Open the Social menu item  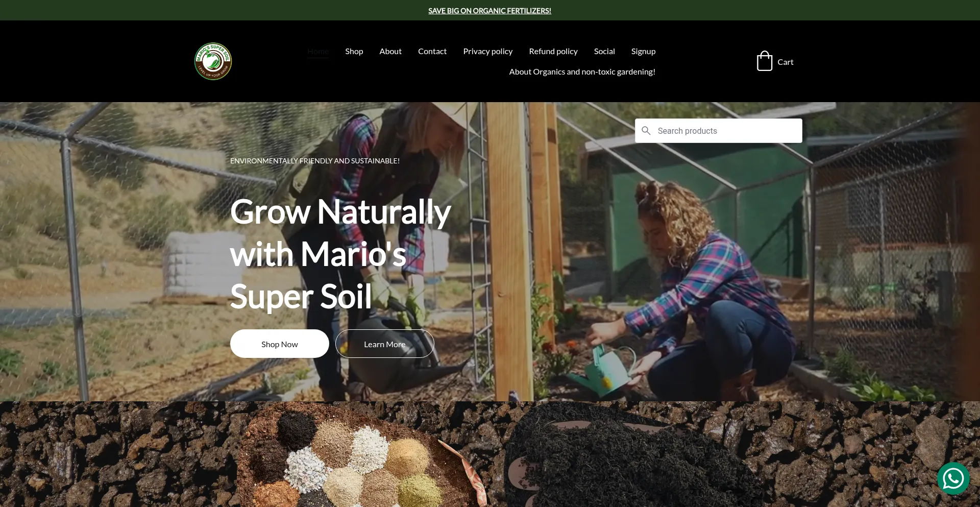pyautogui.click(x=604, y=52)
